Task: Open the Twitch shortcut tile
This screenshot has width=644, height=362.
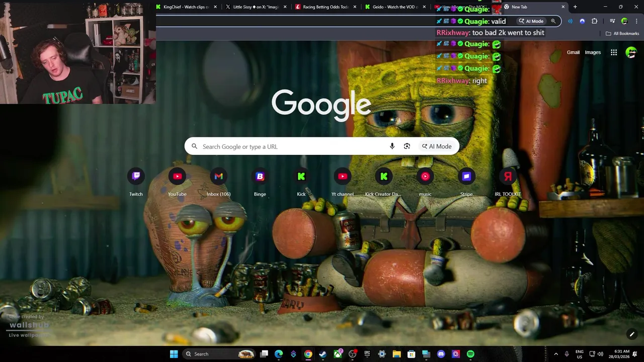Action: click(x=136, y=183)
